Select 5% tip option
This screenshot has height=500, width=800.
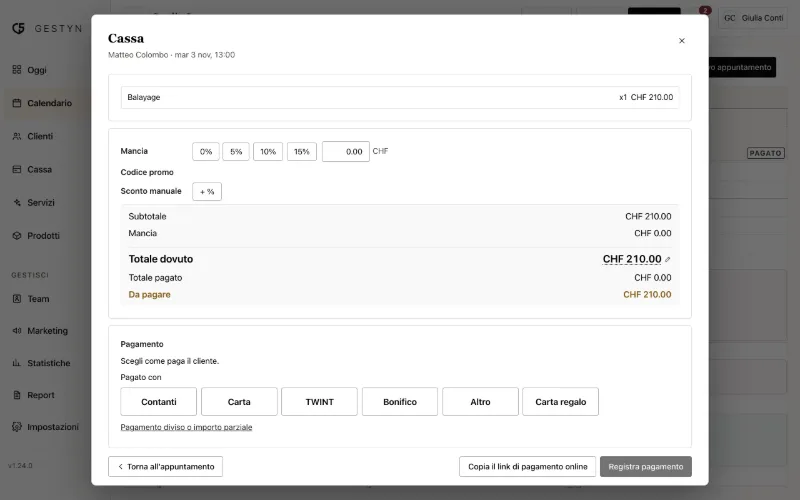236,152
